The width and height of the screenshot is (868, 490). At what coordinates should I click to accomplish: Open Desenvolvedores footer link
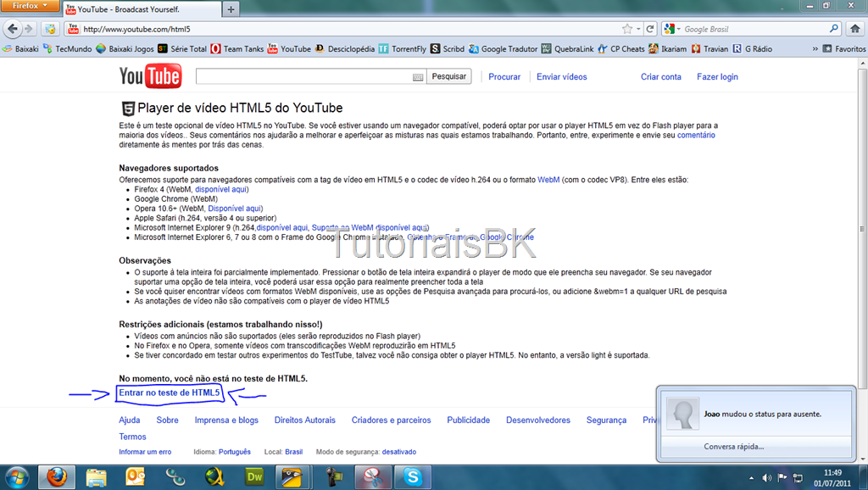click(x=537, y=420)
